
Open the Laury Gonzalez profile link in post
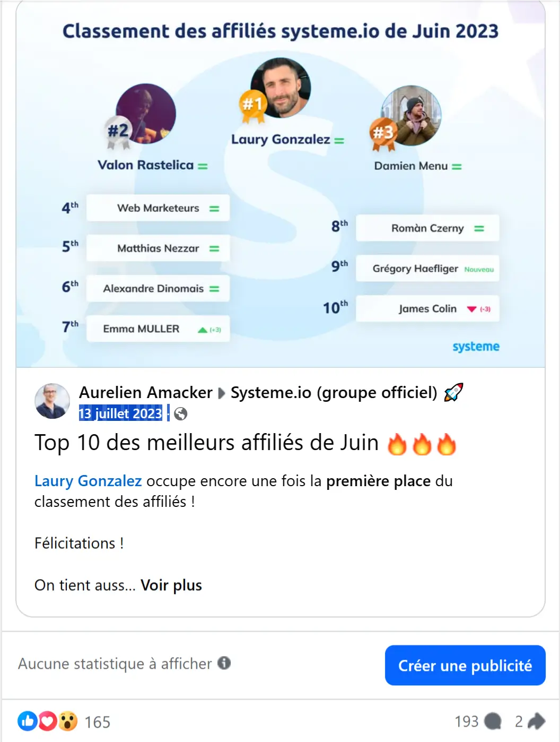[x=88, y=481]
